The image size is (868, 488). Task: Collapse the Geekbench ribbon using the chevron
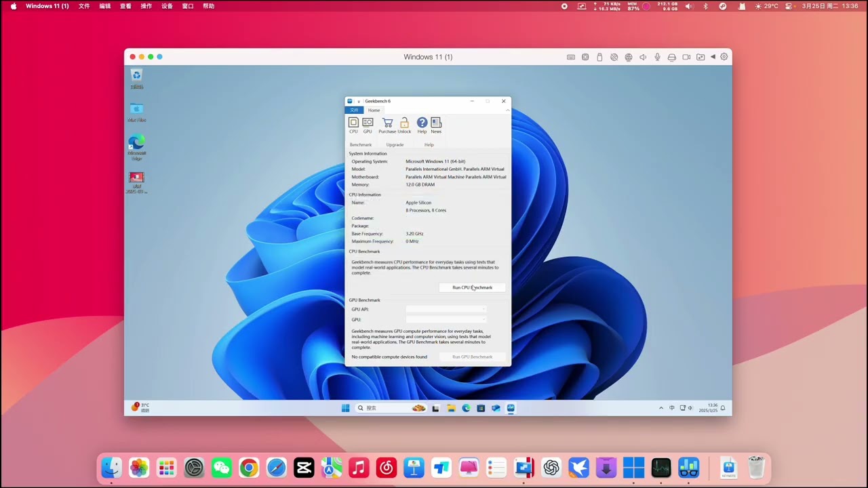click(507, 110)
